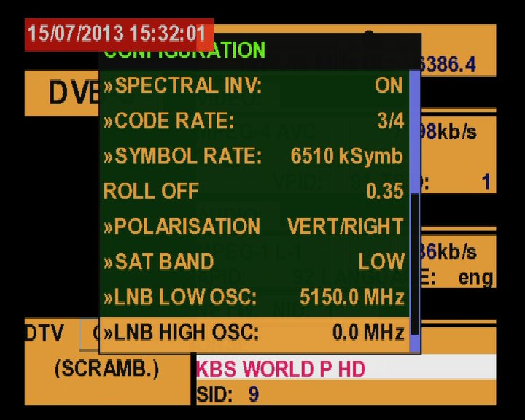Change the 3/4 code rate value

click(390, 120)
